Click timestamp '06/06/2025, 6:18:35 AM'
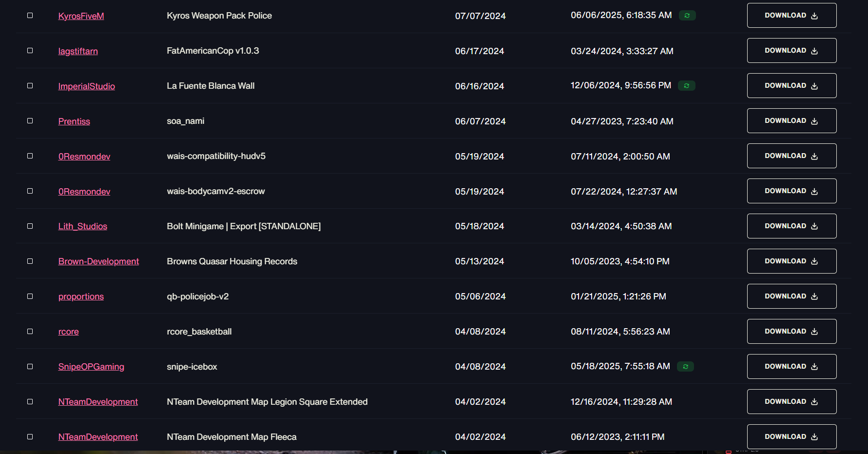 click(621, 15)
